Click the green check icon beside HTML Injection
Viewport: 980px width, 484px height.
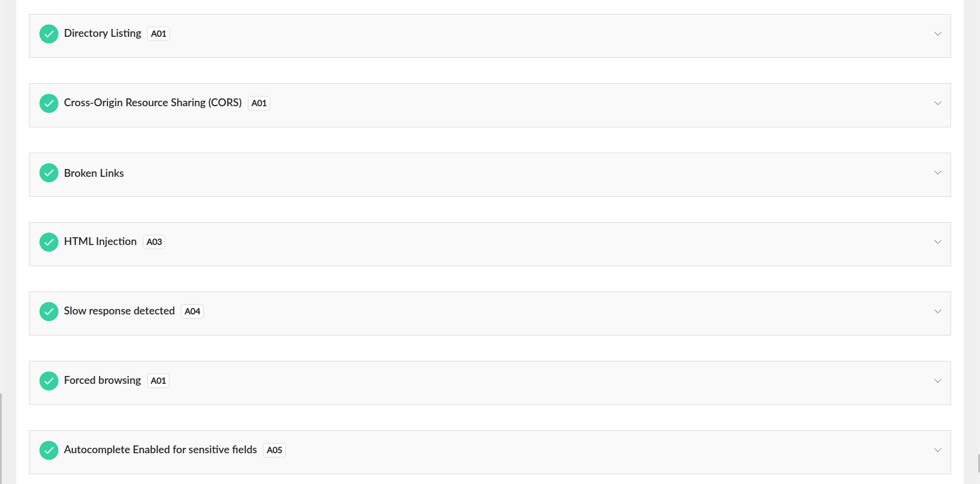(x=49, y=242)
